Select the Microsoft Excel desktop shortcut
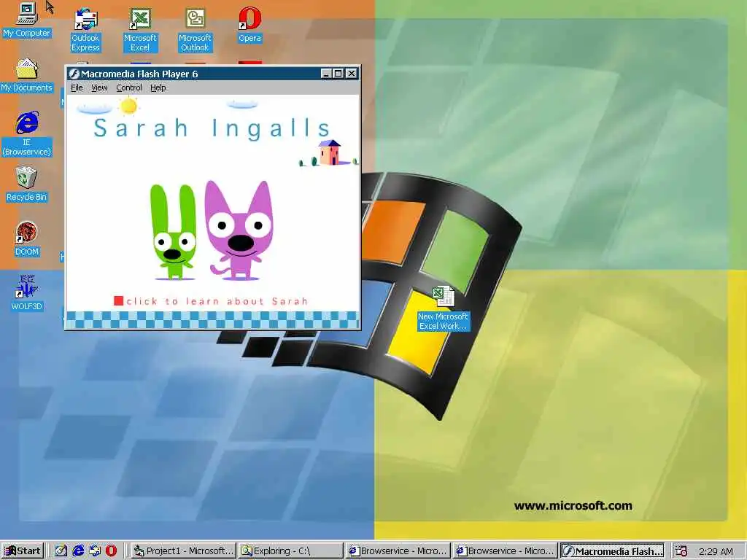 point(140,29)
